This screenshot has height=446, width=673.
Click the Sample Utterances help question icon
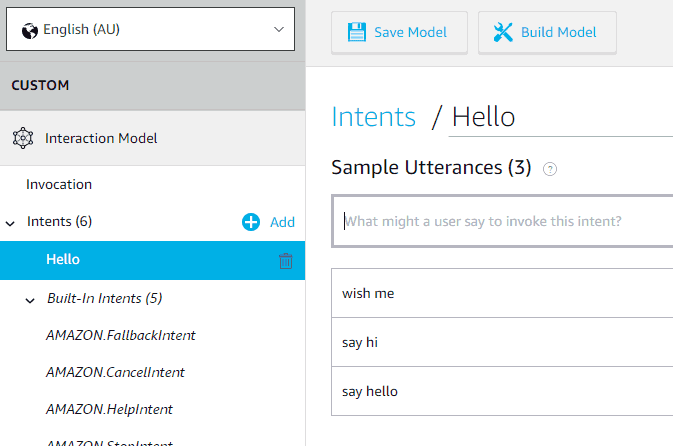tap(550, 169)
